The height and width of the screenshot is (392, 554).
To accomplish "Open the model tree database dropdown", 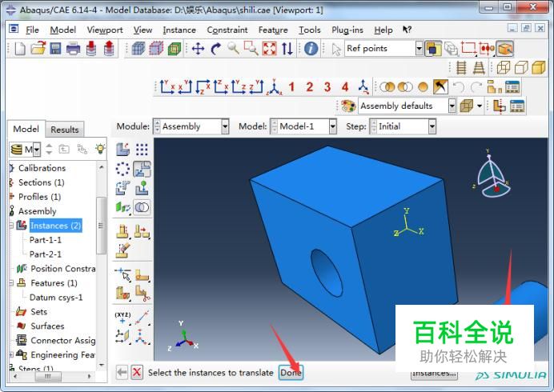I will pyautogui.click(x=37, y=150).
